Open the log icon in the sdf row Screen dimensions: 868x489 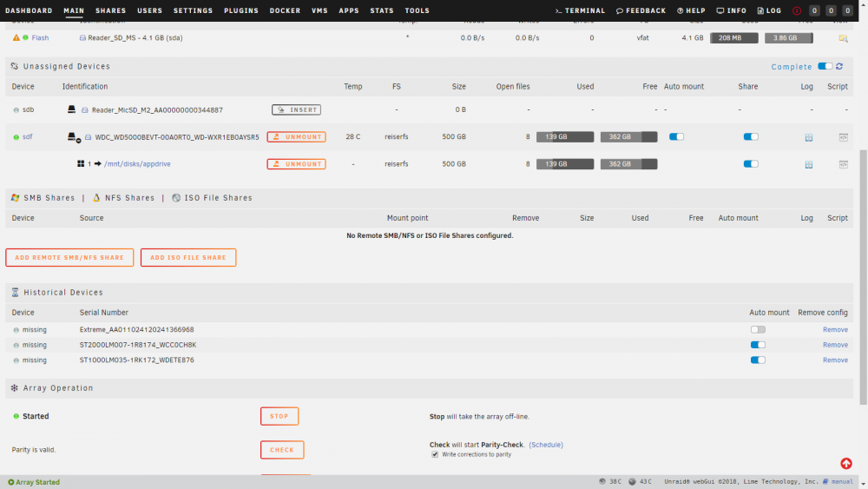click(x=809, y=137)
